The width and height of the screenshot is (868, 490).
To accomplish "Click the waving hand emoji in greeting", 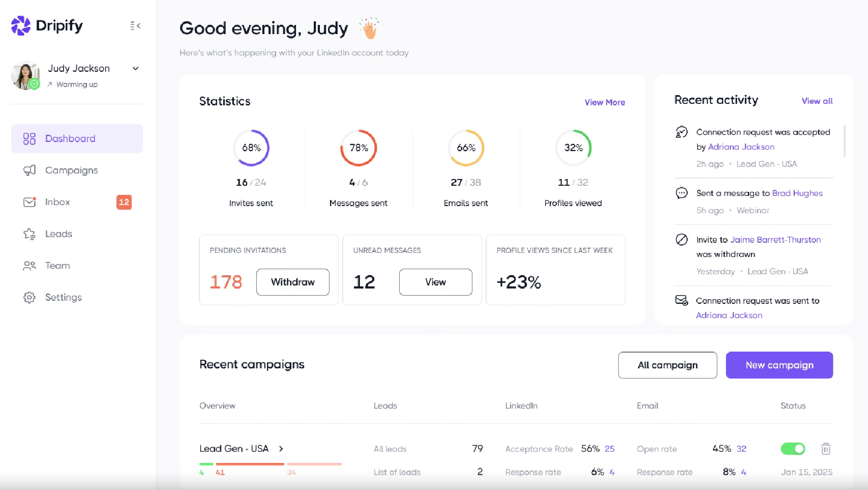I will pyautogui.click(x=369, y=28).
